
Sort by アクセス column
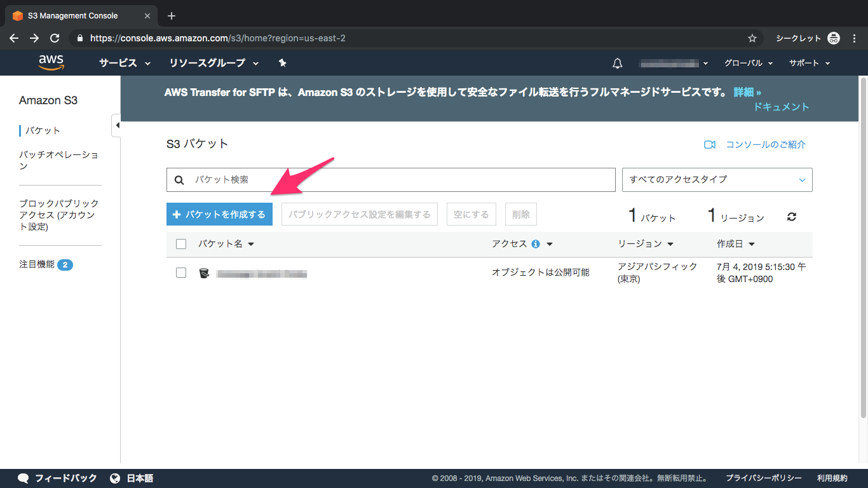522,244
